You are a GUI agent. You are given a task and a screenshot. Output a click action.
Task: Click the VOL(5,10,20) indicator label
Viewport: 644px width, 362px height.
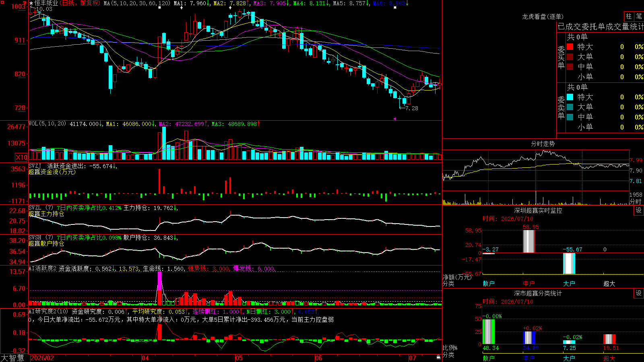coord(47,124)
